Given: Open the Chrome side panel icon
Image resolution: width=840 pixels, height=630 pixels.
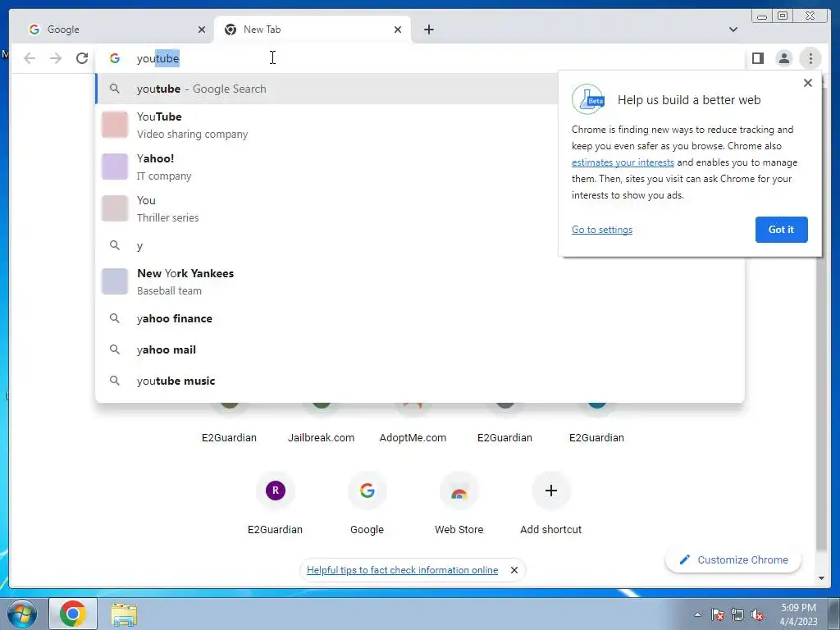Looking at the screenshot, I should point(757,58).
